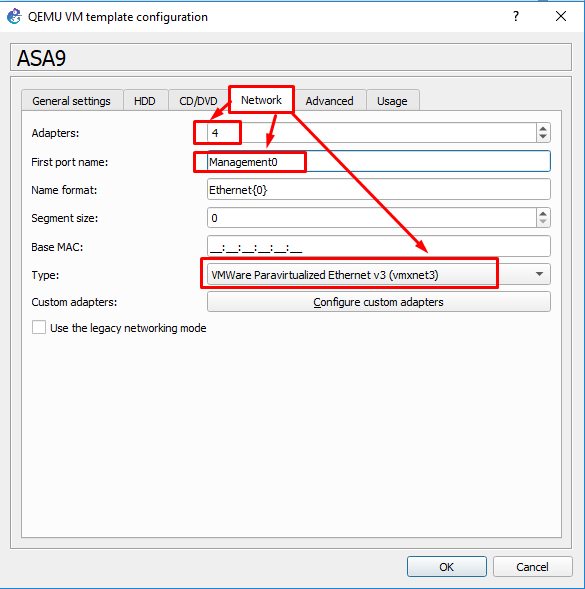This screenshot has height=589, width=585.
Task: Click the 'Segment size:' label
Action: 65,218
